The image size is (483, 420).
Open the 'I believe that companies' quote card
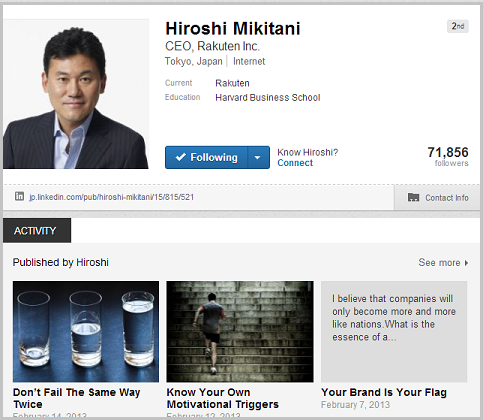point(394,332)
